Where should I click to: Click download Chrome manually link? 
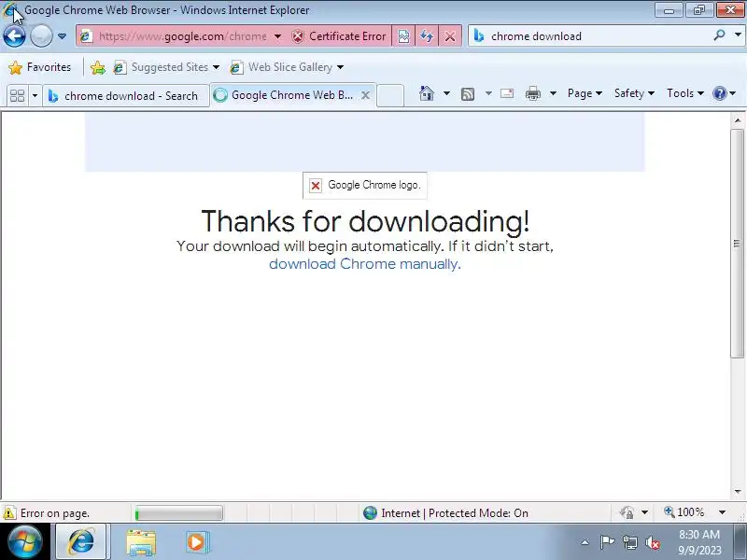[365, 264]
